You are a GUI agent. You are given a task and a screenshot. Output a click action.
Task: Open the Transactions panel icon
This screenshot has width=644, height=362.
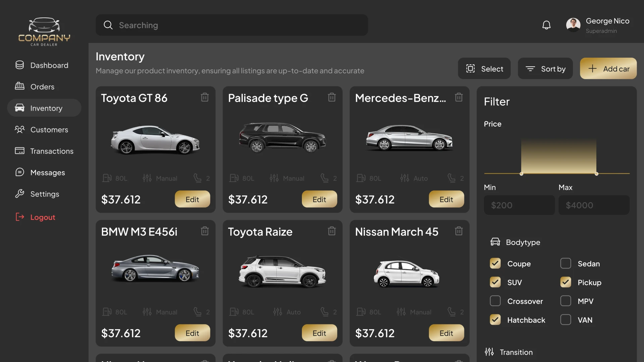[20, 151]
